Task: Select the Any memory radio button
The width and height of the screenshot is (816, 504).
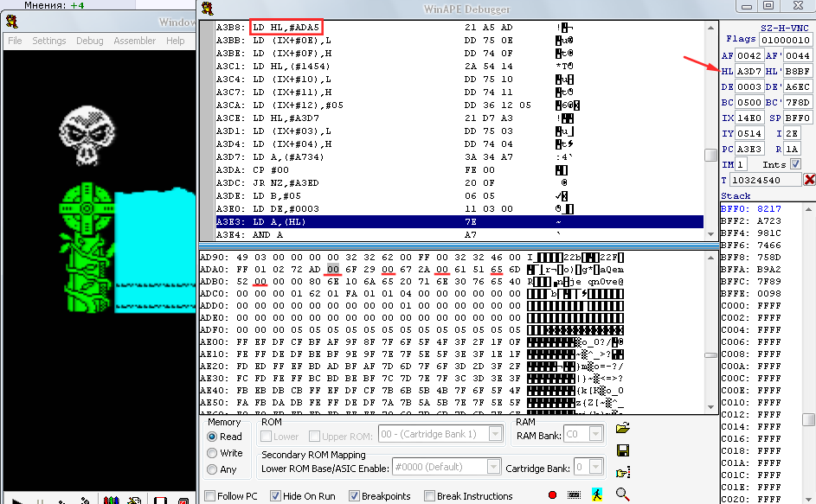Action: pyautogui.click(x=212, y=469)
